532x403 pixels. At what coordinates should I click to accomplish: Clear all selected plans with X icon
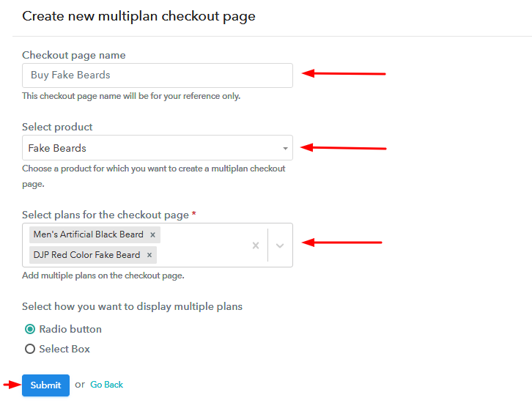(256, 245)
